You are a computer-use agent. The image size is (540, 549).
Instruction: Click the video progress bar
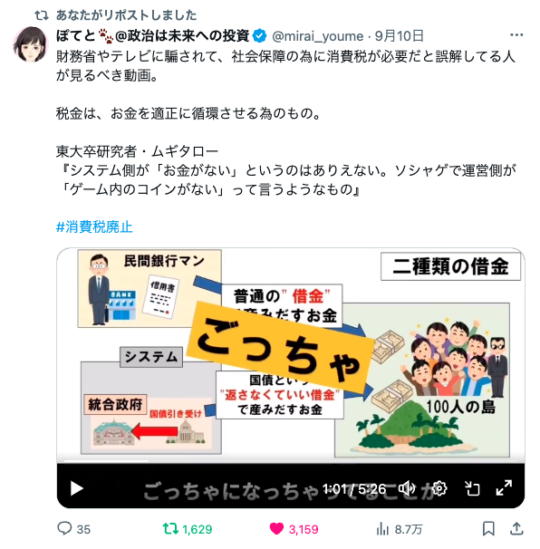[x=291, y=462]
